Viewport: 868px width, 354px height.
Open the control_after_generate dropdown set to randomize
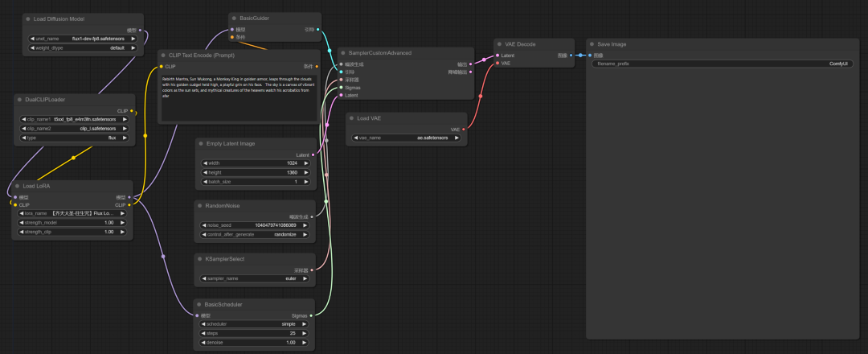256,234
